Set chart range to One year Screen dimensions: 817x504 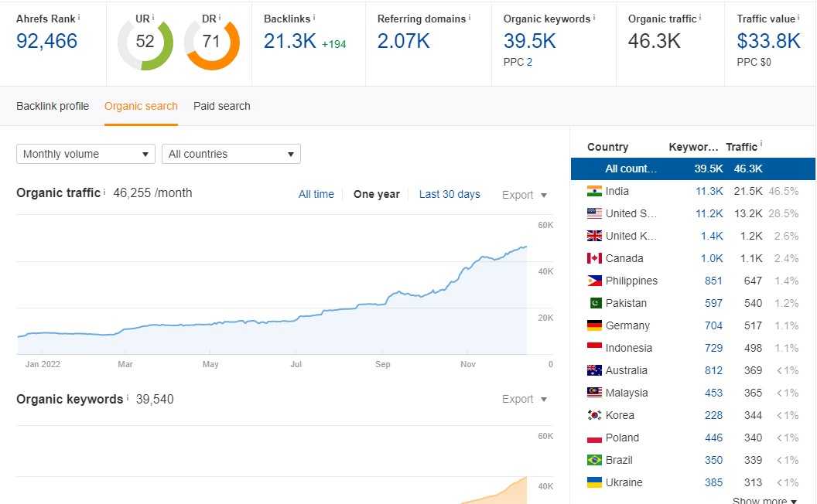click(377, 194)
